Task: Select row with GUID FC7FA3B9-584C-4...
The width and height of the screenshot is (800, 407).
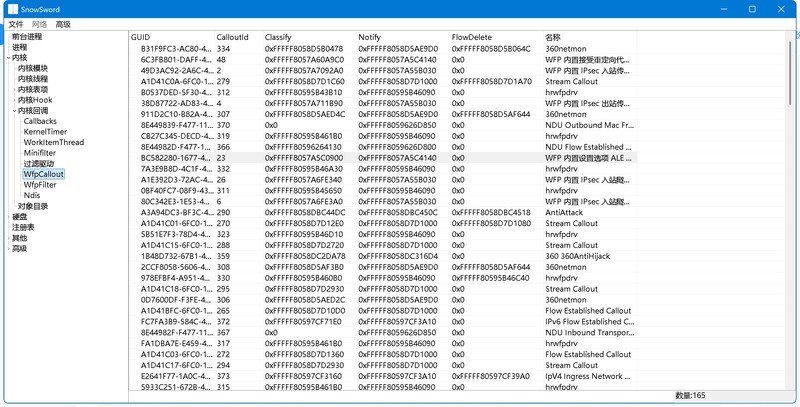Action: coord(383,322)
